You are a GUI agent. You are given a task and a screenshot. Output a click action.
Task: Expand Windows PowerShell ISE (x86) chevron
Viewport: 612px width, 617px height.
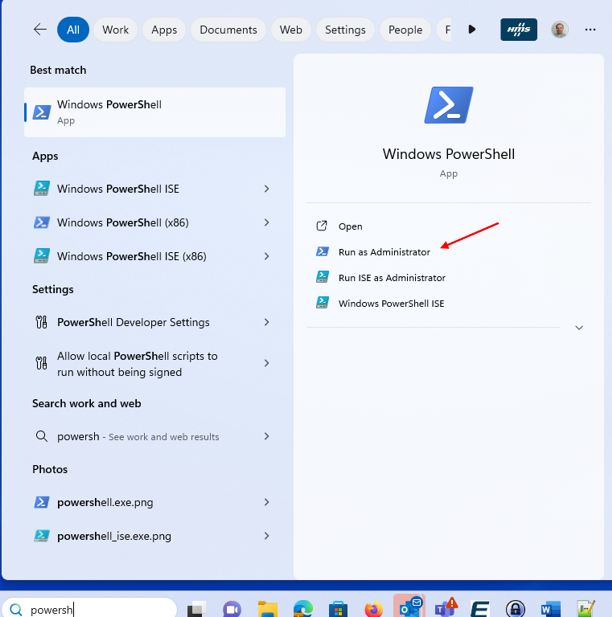point(266,256)
